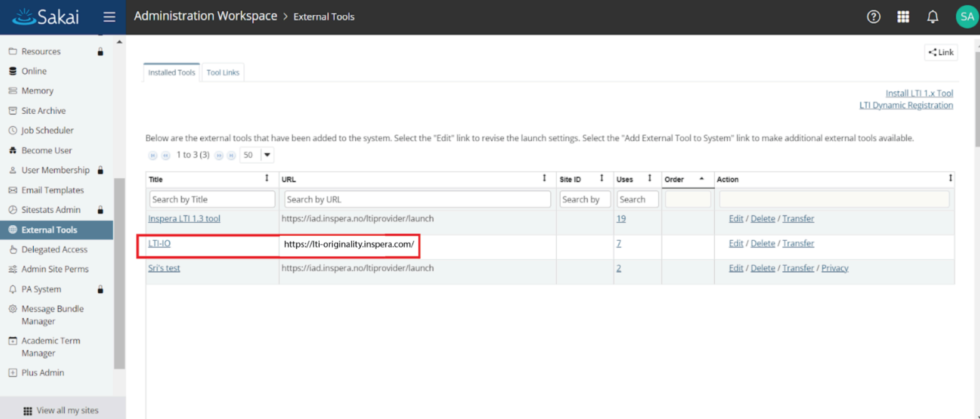980x419 pixels.
Task: Open the Sri's test tool link
Action: point(164,268)
